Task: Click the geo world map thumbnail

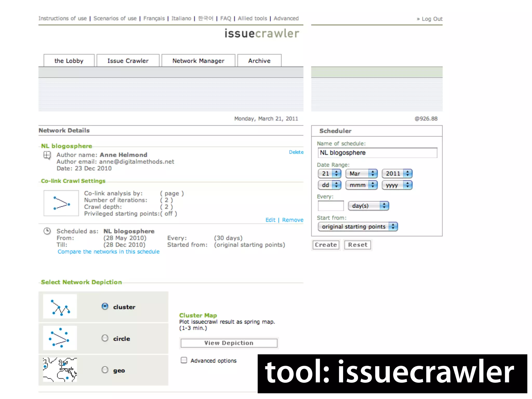Action: pos(60,370)
